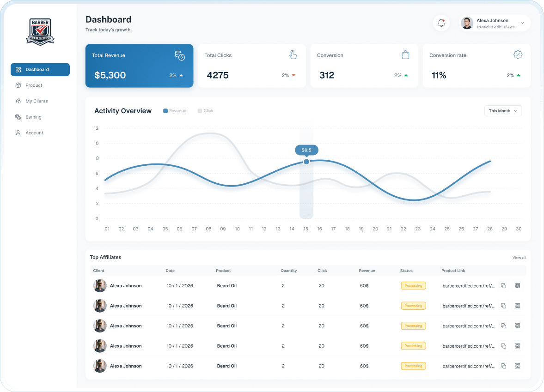Enable the Click legend in Activity Overview

(x=205, y=111)
